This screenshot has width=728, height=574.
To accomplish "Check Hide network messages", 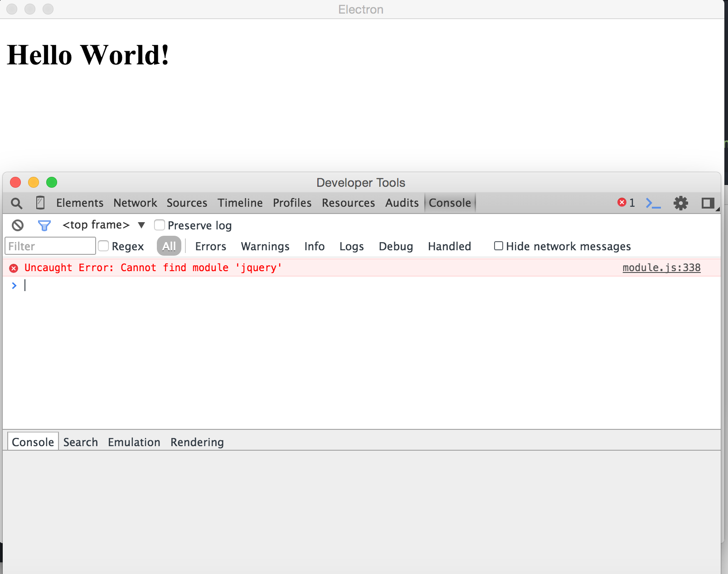I will click(499, 246).
